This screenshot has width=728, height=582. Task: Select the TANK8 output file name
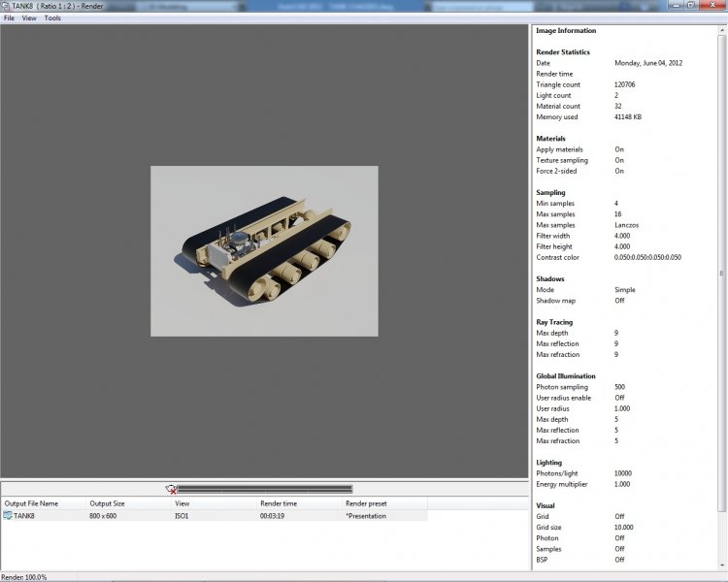(24, 516)
